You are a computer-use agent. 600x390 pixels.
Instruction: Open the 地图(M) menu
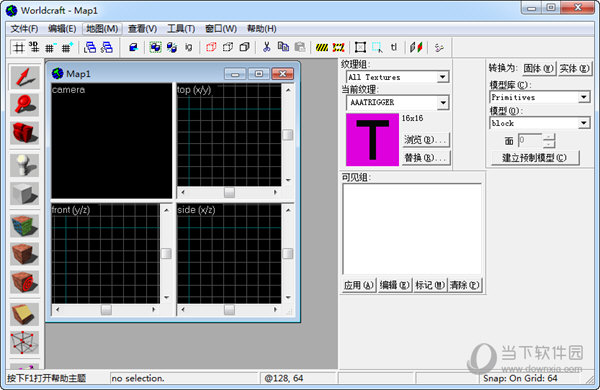tap(102, 29)
